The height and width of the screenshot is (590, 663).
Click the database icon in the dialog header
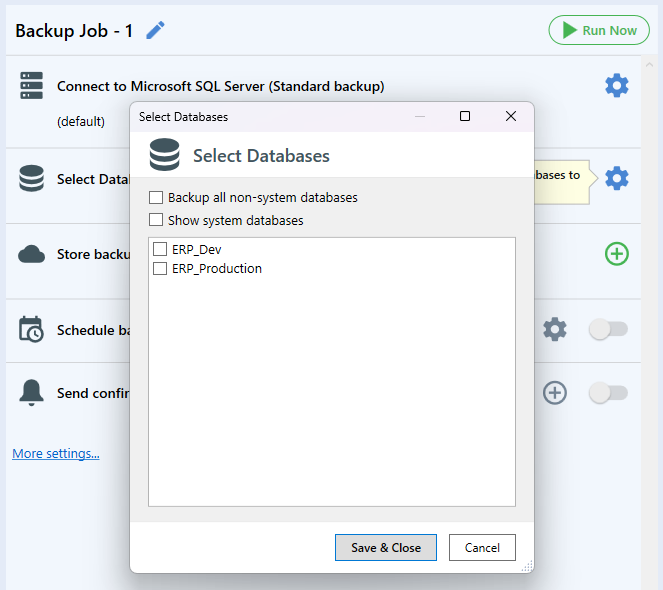[x=164, y=155]
